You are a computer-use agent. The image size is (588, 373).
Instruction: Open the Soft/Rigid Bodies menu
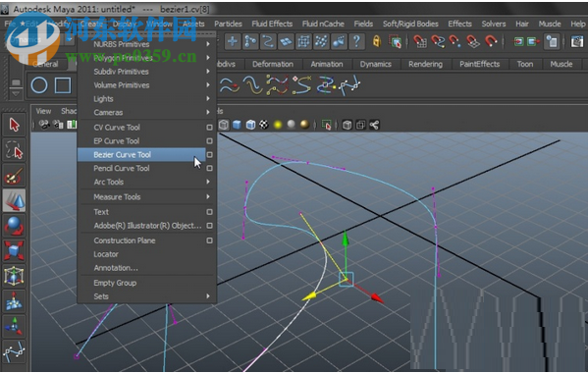click(410, 24)
